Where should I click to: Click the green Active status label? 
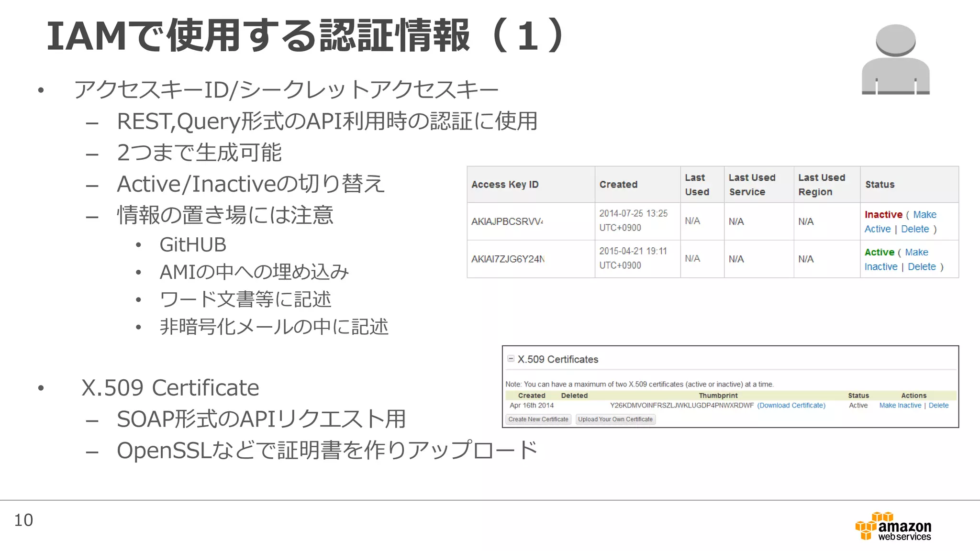(x=879, y=252)
